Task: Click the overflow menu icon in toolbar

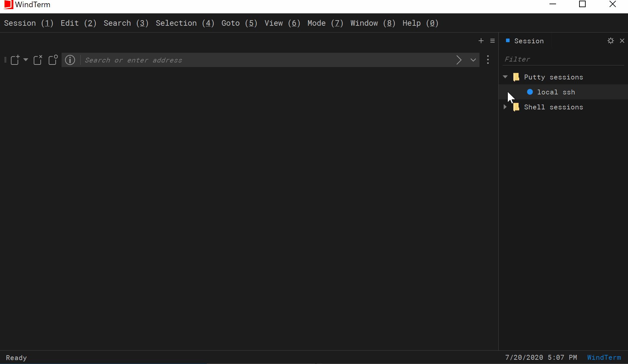Action: tap(488, 60)
